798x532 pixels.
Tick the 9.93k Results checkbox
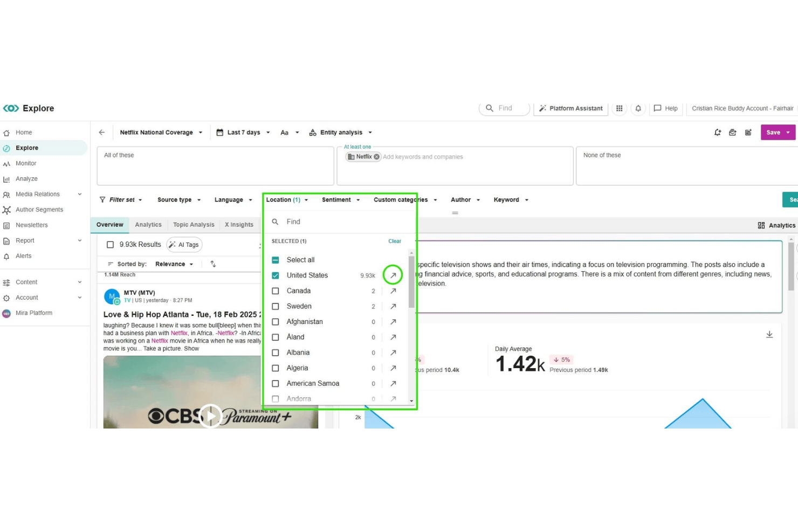pyautogui.click(x=111, y=245)
